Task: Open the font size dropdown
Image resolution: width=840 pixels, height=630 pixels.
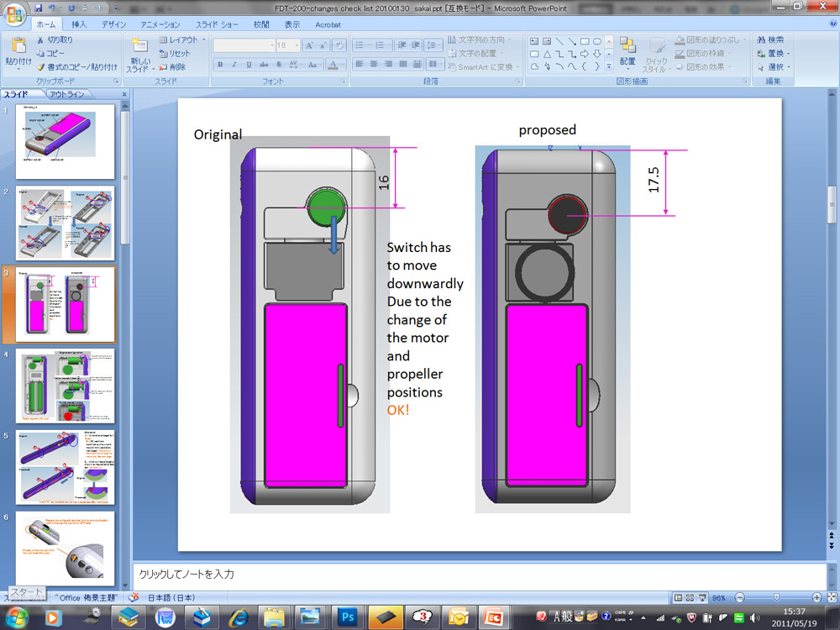Action: pyautogui.click(x=295, y=45)
